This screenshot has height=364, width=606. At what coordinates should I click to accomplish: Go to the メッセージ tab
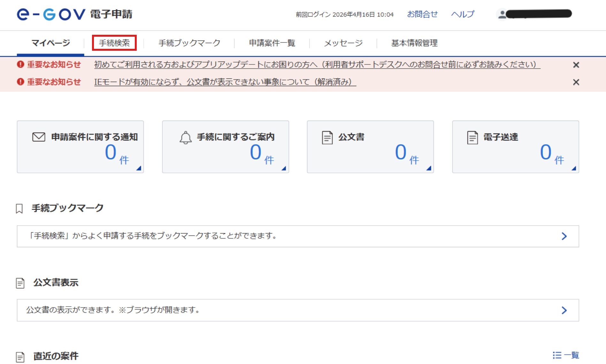pos(343,43)
